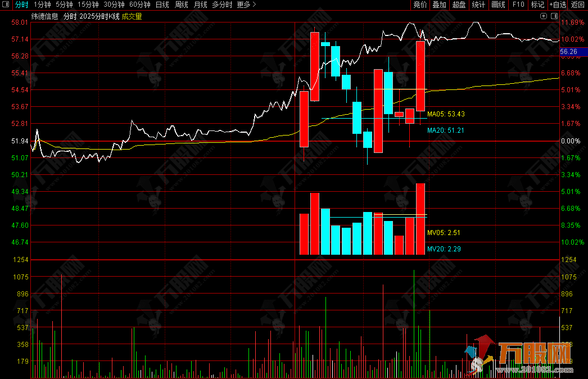Click the 返回 back button
Viewport: 588px width, 379px height.
click(x=577, y=4)
